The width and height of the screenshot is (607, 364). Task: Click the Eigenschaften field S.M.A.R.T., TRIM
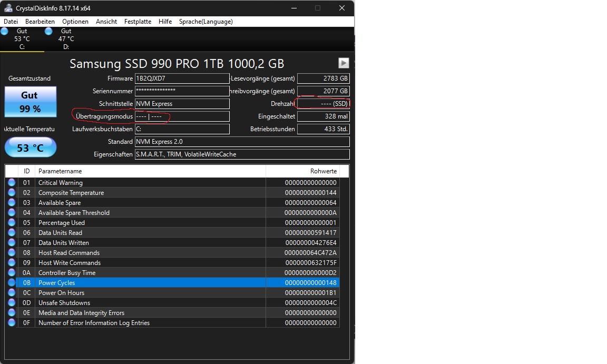coord(242,154)
